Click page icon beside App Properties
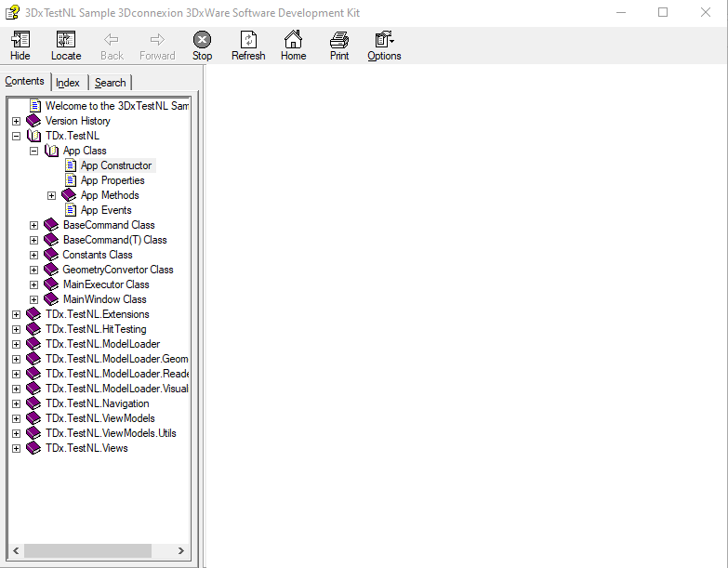 click(71, 180)
